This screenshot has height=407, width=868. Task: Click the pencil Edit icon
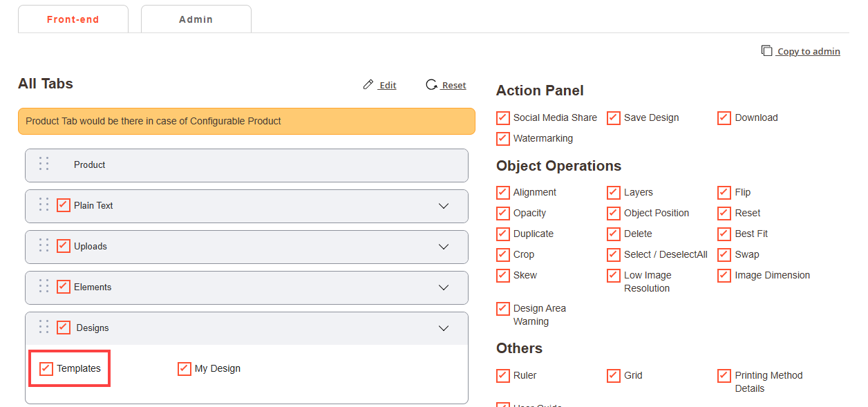[x=368, y=85]
